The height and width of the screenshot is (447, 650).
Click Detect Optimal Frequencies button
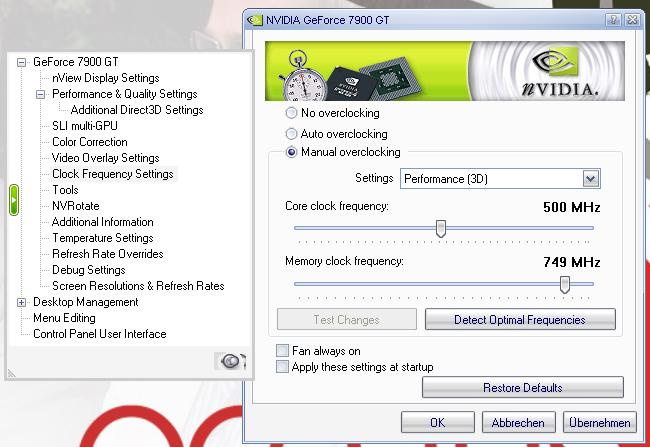[520, 319]
